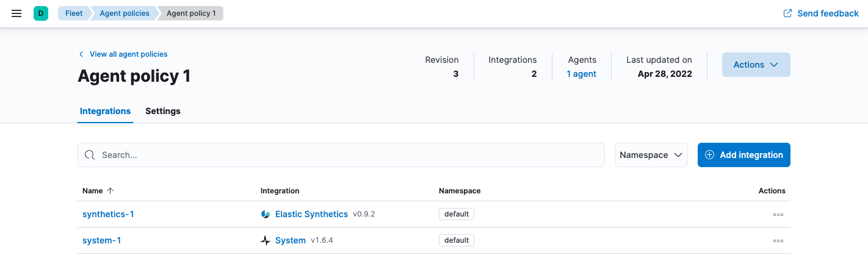Image resolution: width=868 pixels, height=269 pixels.
Task: Click the System integration pulse icon
Action: pos(266,240)
